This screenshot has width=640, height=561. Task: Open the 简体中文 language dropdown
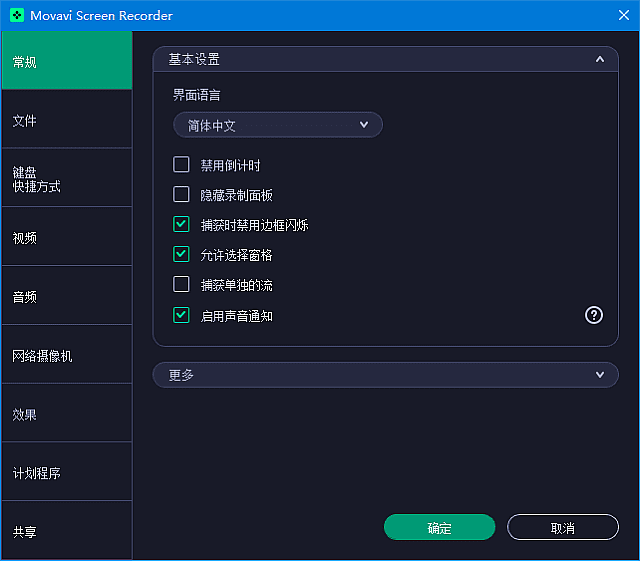[x=278, y=125]
